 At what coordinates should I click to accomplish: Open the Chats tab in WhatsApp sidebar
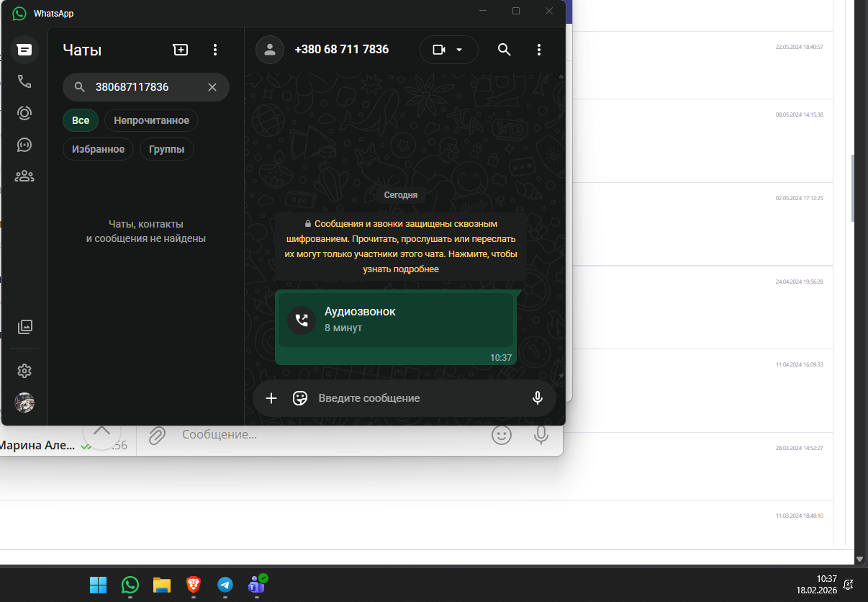(24, 50)
